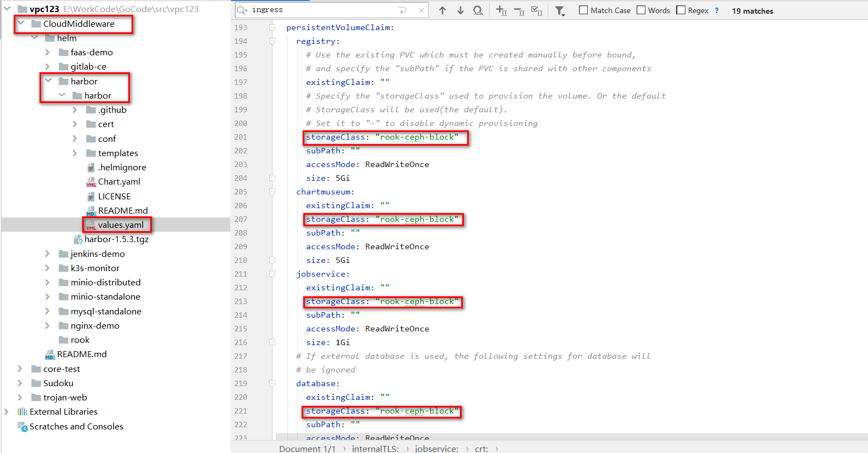868x453 pixels.
Task: Open search history magnifier icon
Action: click(242, 10)
